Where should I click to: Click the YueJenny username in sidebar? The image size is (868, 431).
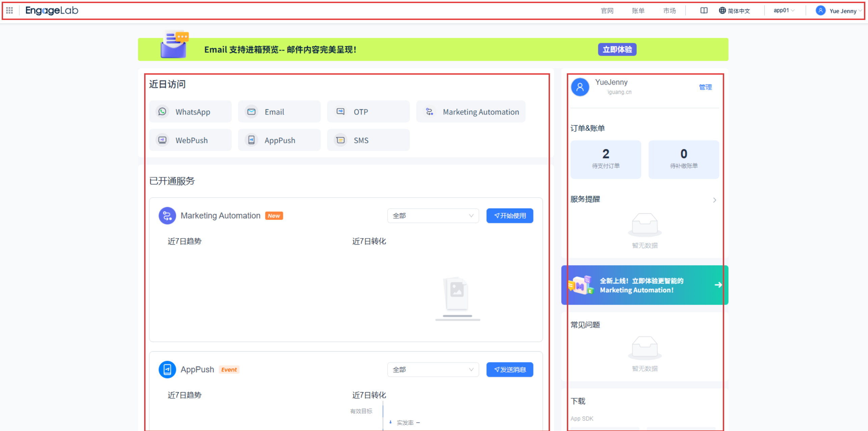coord(611,82)
